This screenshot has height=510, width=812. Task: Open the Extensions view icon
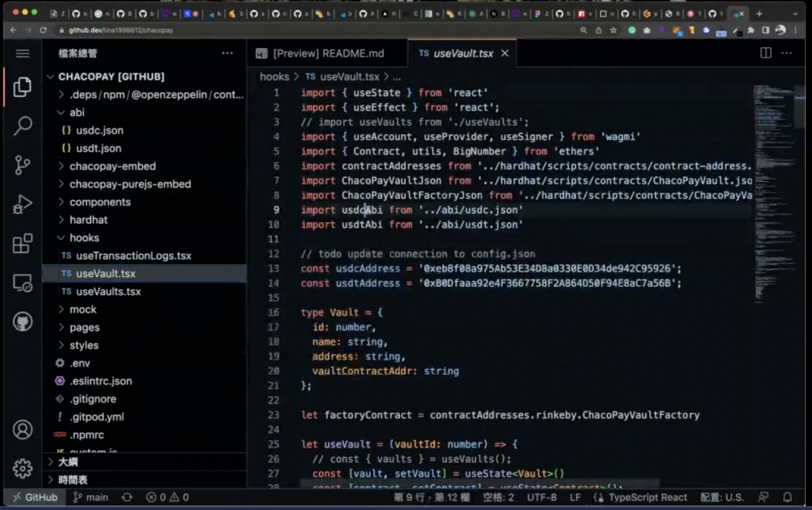tap(22, 244)
